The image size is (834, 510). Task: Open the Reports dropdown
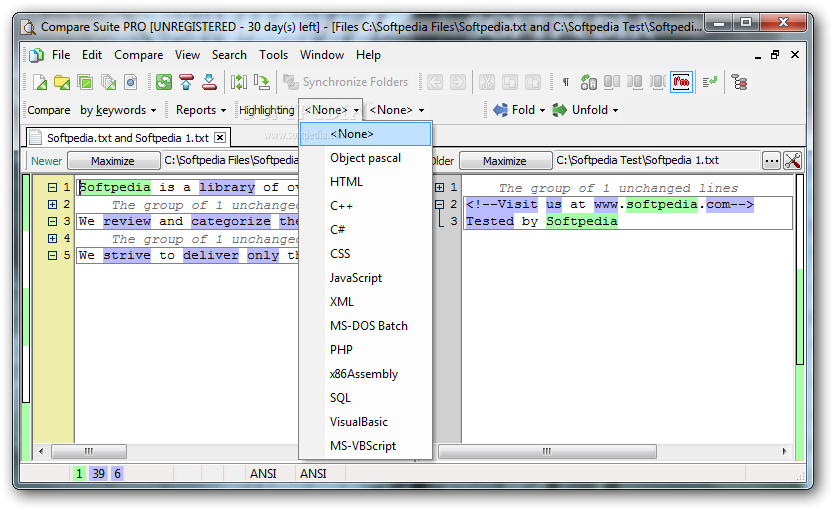click(201, 110)
